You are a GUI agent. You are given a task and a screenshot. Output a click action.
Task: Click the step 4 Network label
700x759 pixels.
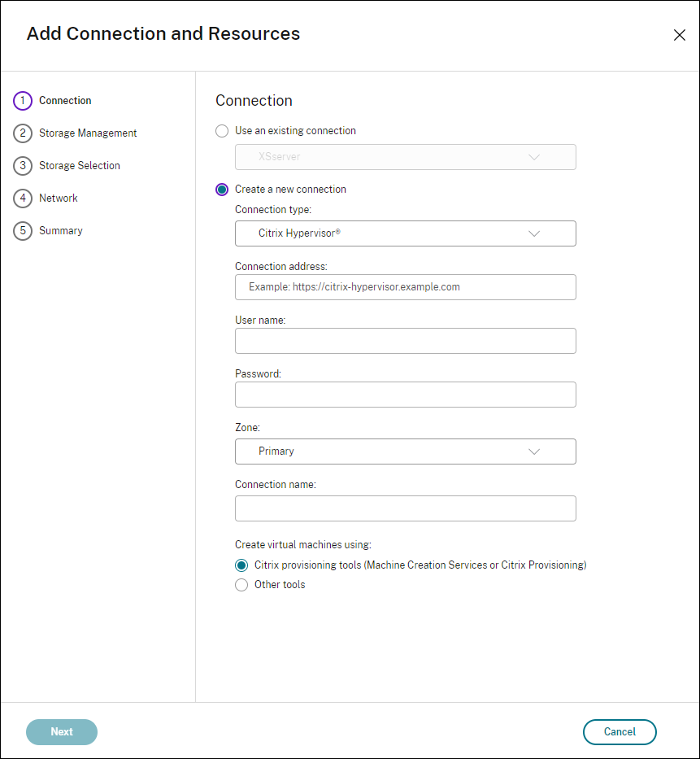59,198
